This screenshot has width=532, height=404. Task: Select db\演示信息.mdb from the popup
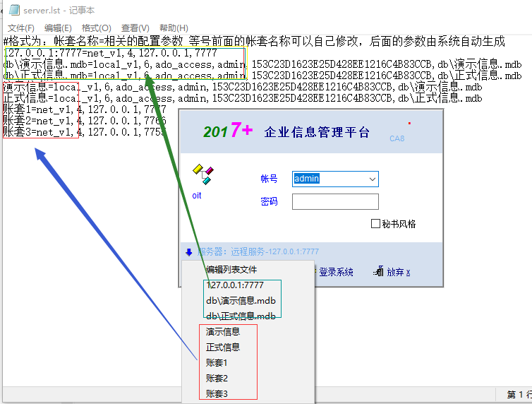[241, 301]
